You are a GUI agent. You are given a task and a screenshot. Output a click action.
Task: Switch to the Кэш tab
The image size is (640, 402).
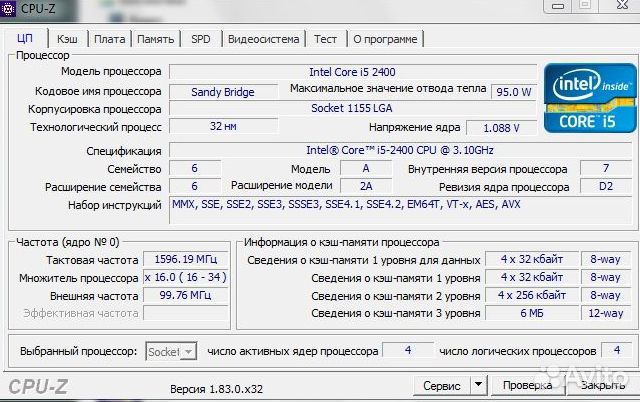(67, 39)
